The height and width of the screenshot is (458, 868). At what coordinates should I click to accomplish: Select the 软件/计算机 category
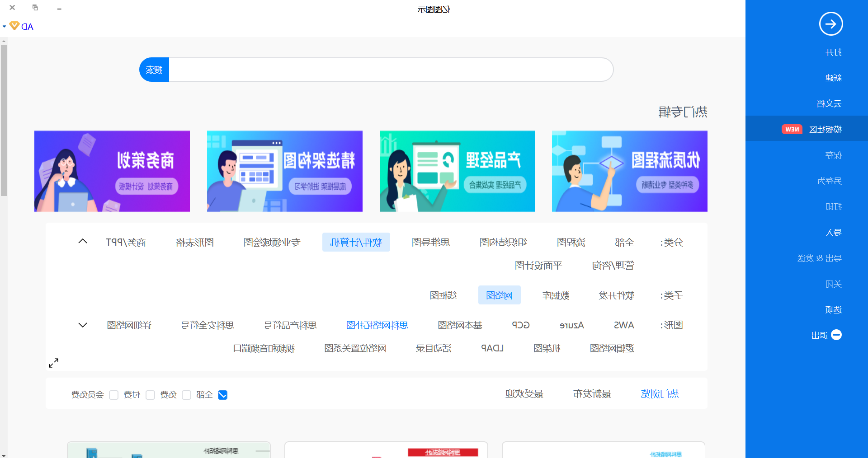tap(356, 243)
